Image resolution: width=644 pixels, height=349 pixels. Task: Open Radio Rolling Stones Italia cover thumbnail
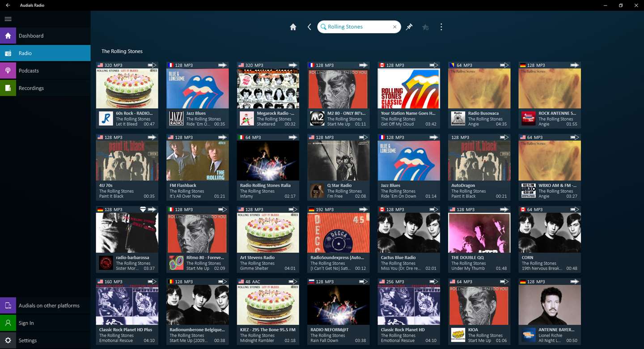(268, 161)
